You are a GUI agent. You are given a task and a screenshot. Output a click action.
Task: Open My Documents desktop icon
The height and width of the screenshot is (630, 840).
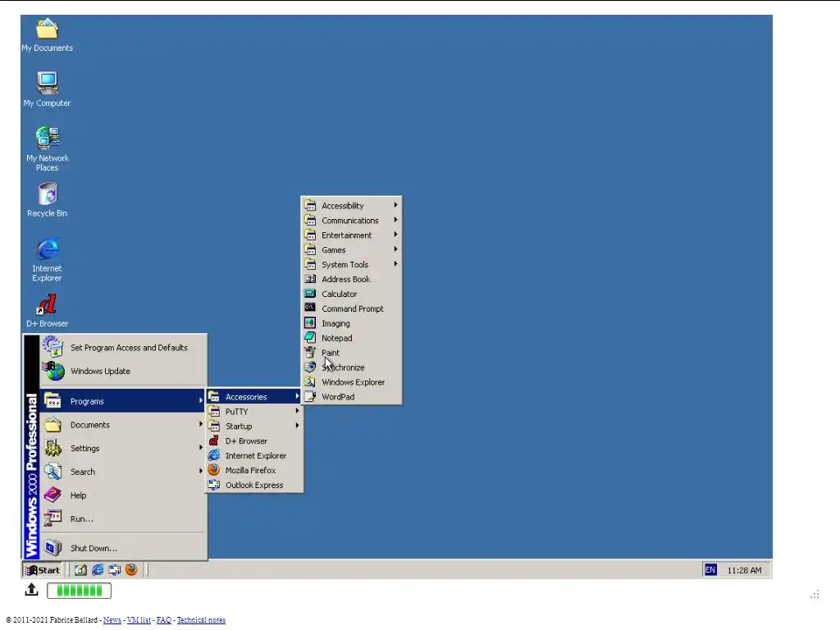[47, 34]
